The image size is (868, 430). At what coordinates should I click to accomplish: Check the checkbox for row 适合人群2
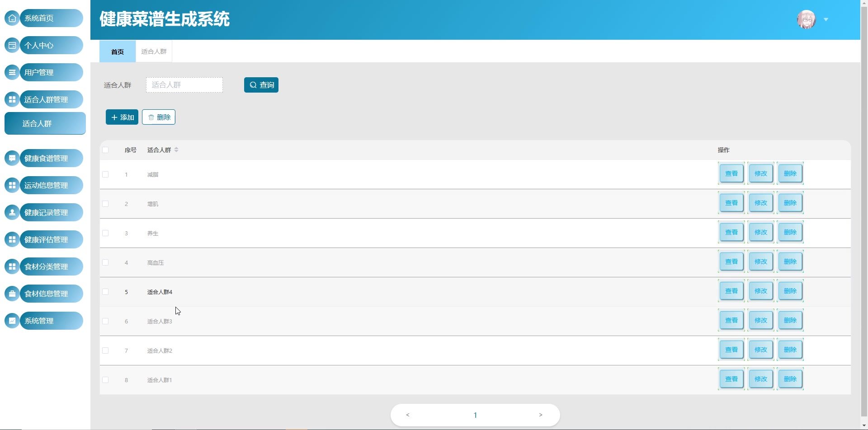105,351
